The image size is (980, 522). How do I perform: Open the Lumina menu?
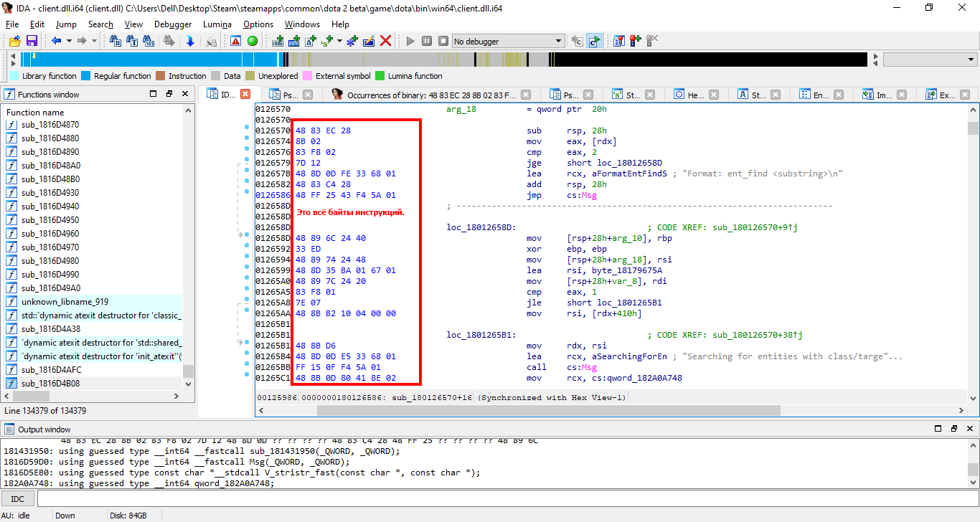click(x=217, y=24)
